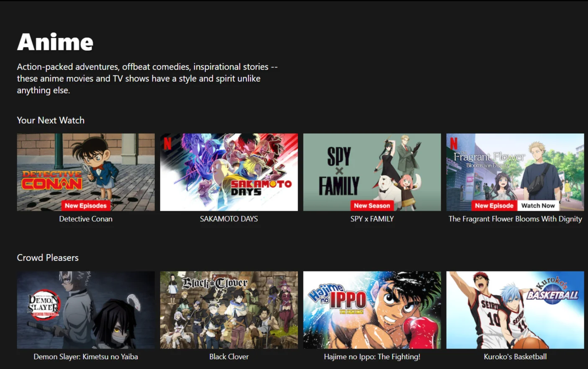Click the Your Next Watch row heading
This screenshot has height=369, width=588.
click(51, 121)
